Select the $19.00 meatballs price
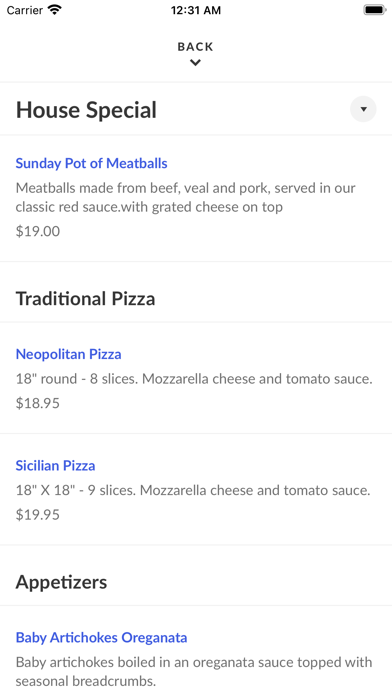Screen dimensions: 392x696 coord(38,231)
